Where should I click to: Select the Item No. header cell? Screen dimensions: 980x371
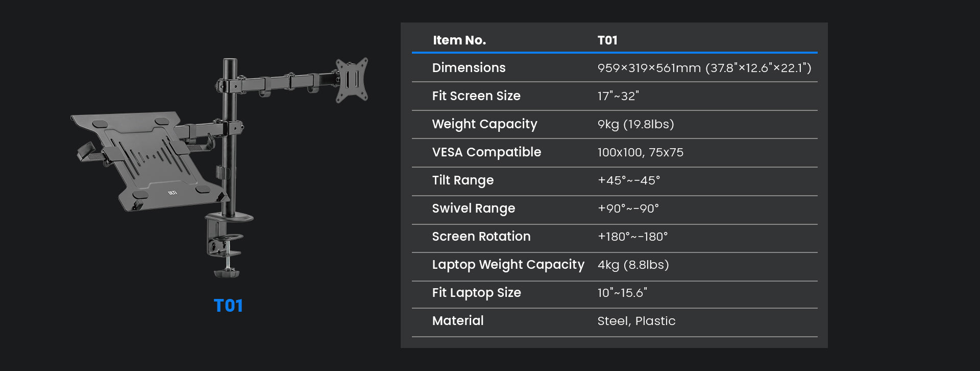coord(459,40)
